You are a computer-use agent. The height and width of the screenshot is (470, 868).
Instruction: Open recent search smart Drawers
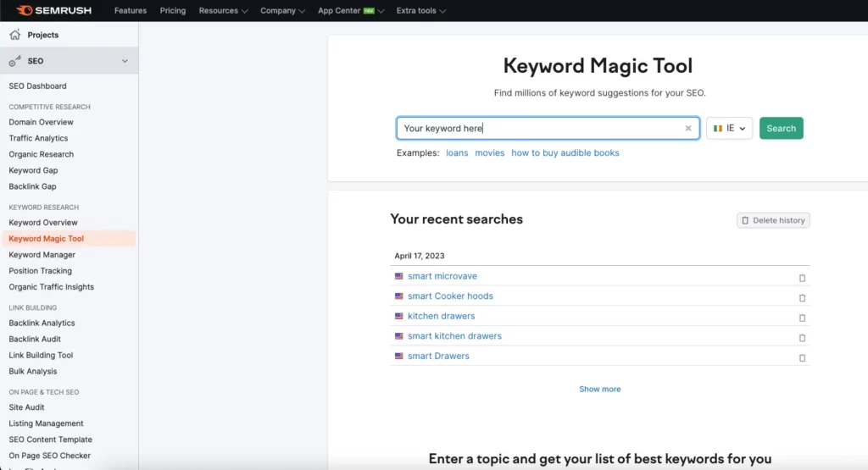(x=438, y=356)
